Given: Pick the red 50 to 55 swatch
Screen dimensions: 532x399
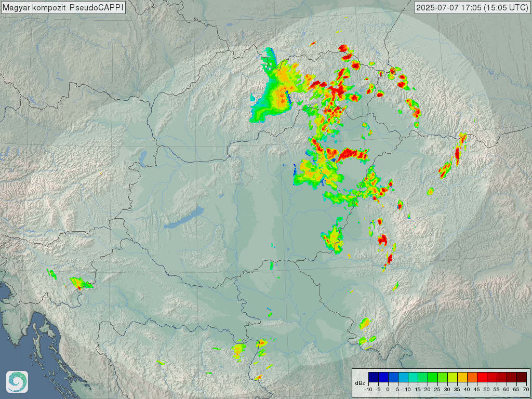Looking at the screenshot, I should pyautogui.click(x=492, y=377).
